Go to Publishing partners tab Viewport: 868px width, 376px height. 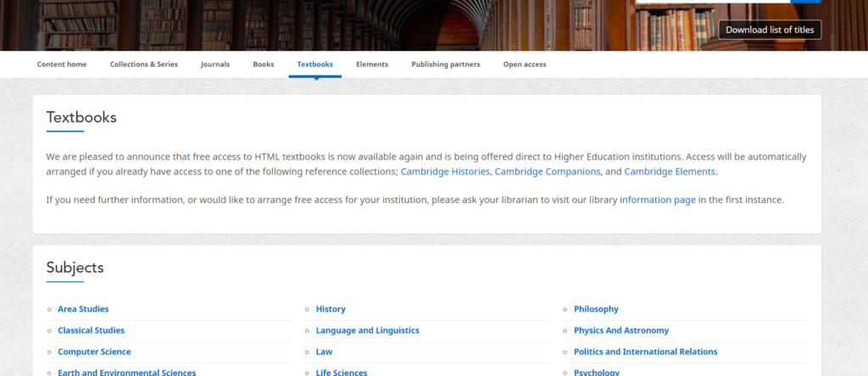point(446,64)
